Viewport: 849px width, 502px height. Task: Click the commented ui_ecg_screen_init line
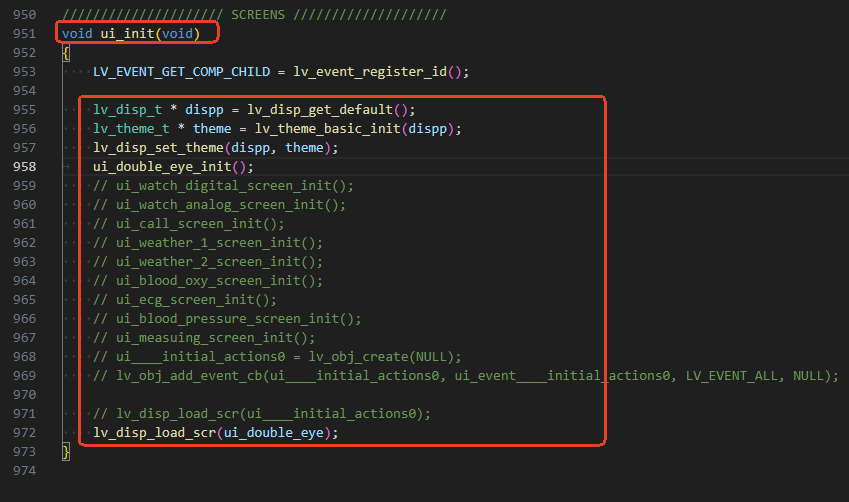[x=185, y=299]
